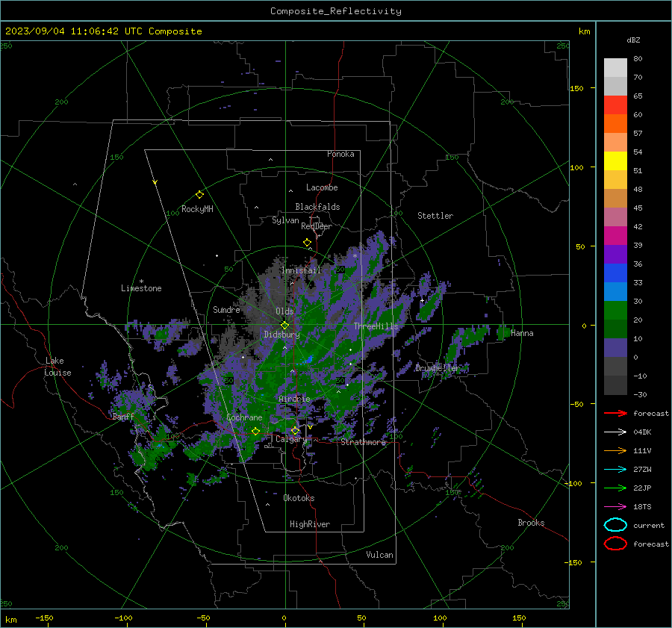The width and height of the screenshot is (672, 628).
Task: Click the red forecast arrow in legend
Action: 615,413
